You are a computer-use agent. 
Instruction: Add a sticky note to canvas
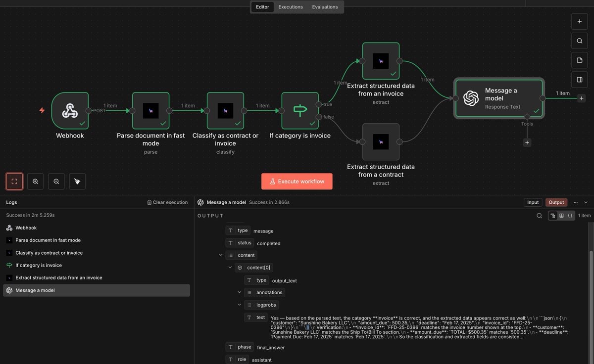click(579, 60)
